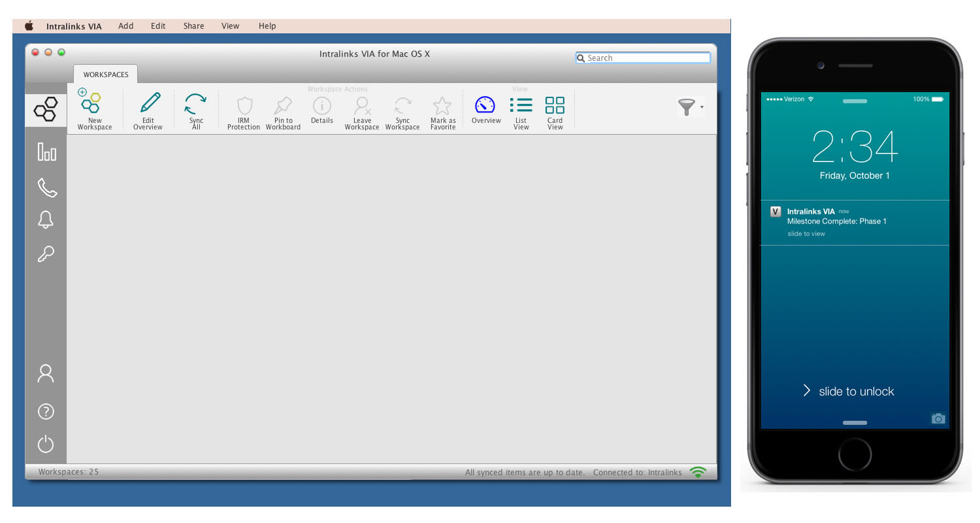The image size is (980, 523).
Task: Open Details info icon
Action: coord(322,110)
